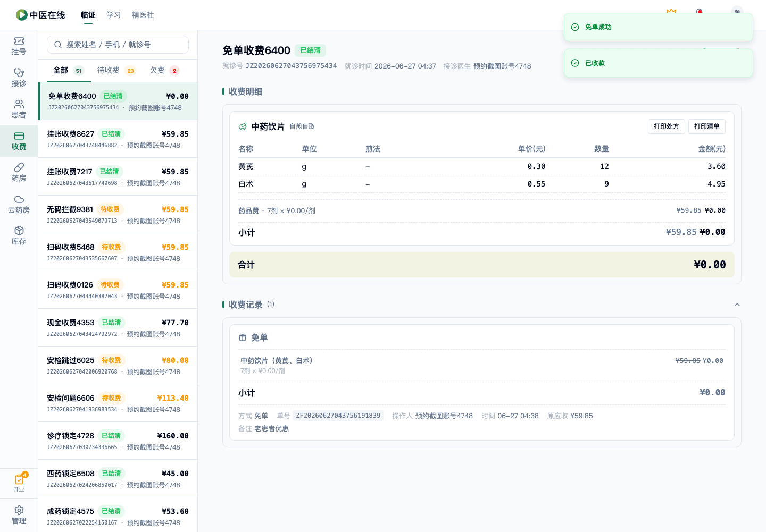This screenshot has width=766, height=532.
Task: Click the 打印清单 button
Action: pos(707,126)
